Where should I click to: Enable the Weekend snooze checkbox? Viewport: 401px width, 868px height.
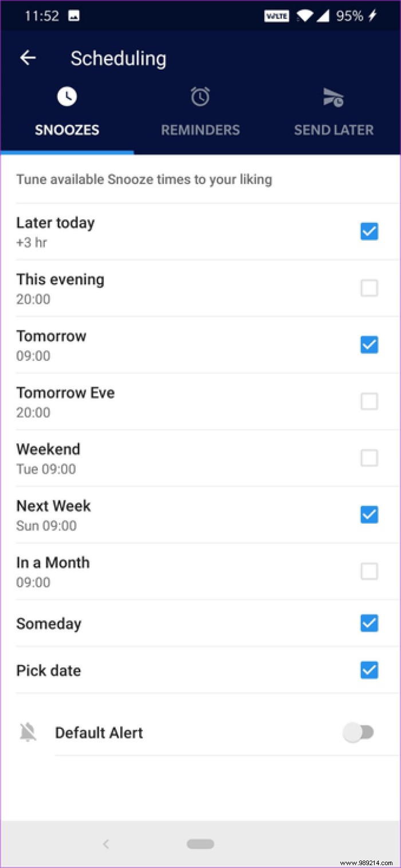coord(369,458)
